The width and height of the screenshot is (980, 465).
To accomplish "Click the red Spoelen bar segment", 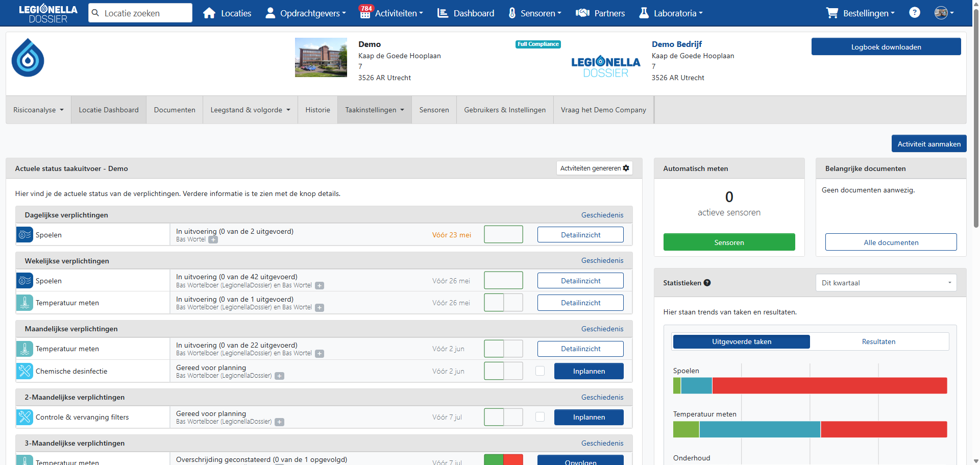I will point(829,385).
